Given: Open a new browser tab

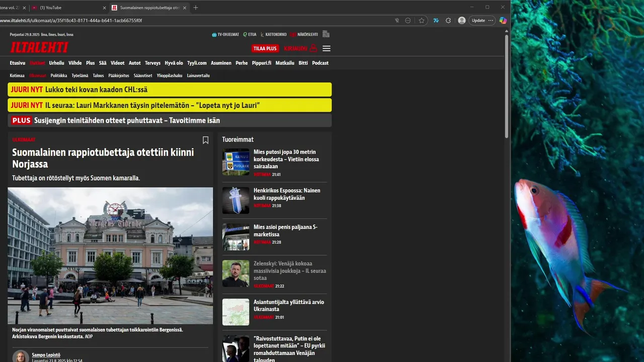Looking at the screenshot, I should (196, 8).
